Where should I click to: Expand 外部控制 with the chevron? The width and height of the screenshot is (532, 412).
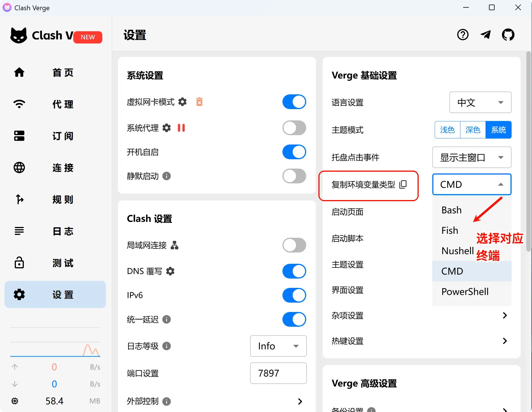300,401
